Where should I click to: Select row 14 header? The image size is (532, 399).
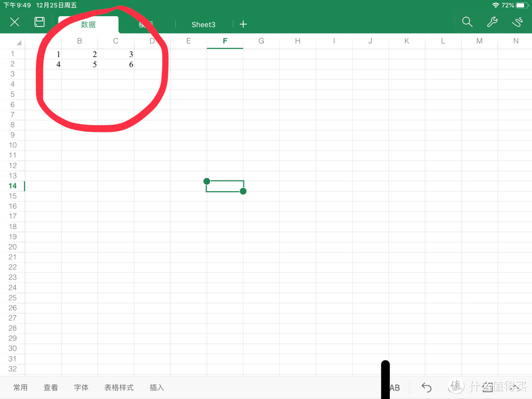(12, 186)
